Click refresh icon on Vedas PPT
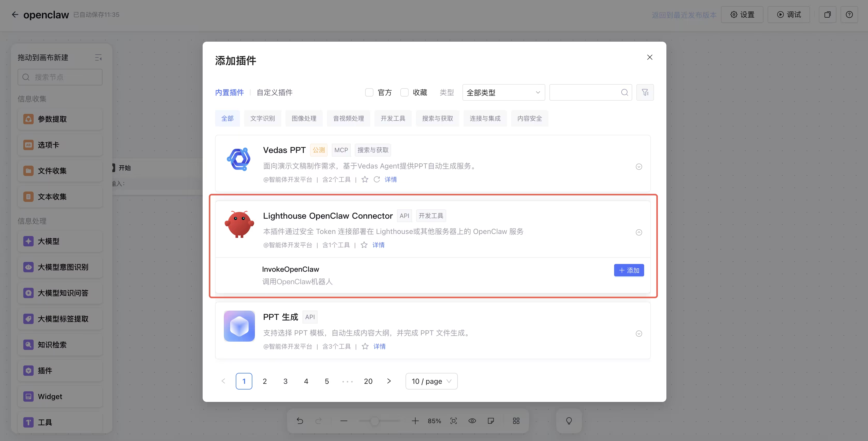868x441 pixels. (377, 179)
